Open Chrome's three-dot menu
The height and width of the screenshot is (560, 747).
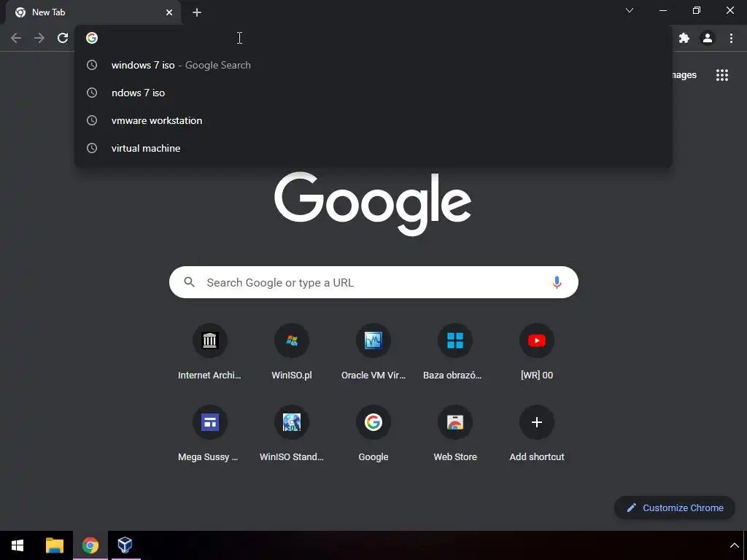[x=731, y=38]
